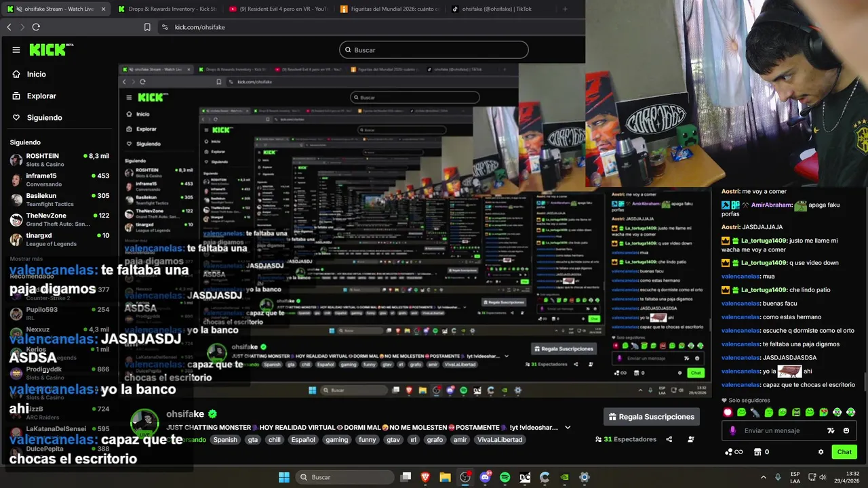Close the ohsifake Stream tab
Screen dimensions: 868x488
point(103,9)
